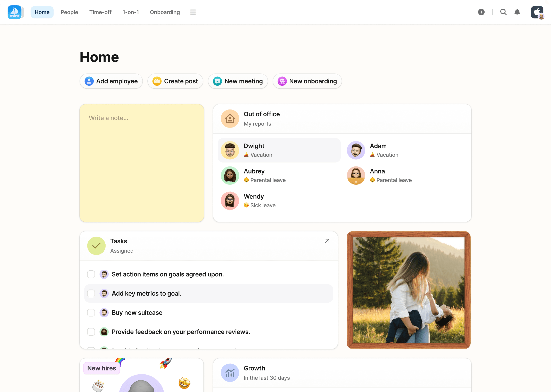
Task: Open search with magnifier icon
Action: (503, 12)
